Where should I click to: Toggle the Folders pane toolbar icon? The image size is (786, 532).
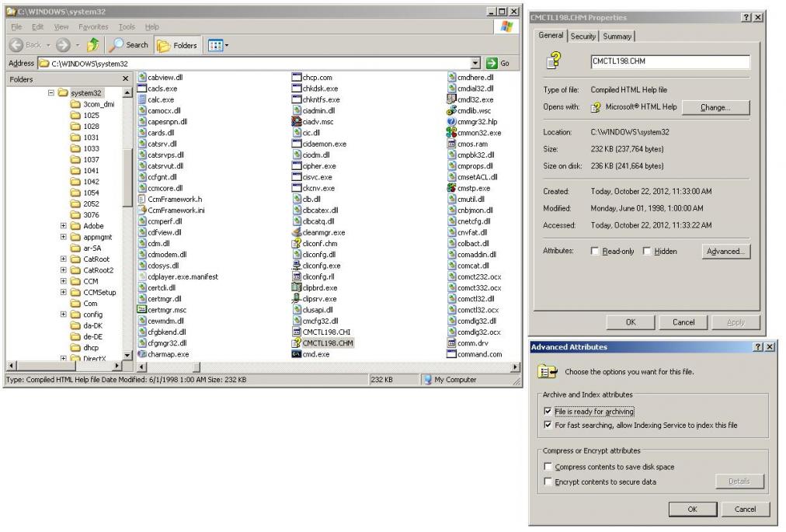tap(163, 46)
